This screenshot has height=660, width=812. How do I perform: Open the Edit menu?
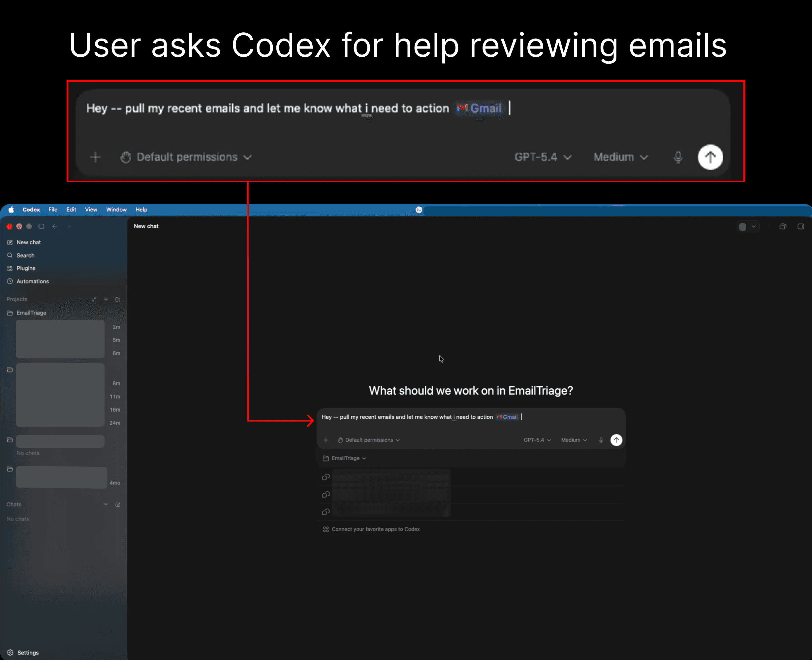coord(71,209)
